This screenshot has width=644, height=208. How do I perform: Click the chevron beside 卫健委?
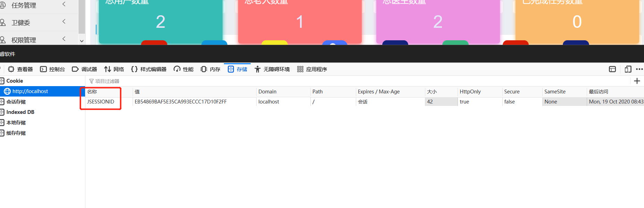coord(64,22)
